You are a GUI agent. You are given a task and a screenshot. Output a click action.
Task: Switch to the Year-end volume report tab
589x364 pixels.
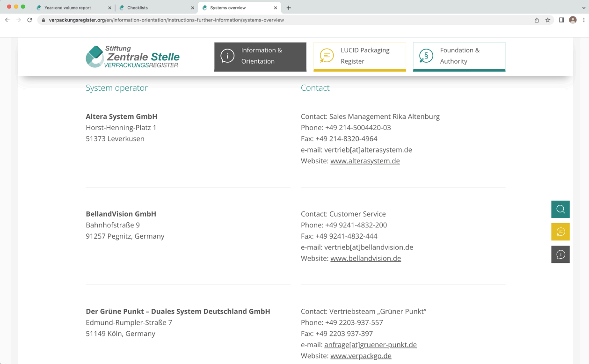pyautogui.click(x=68, y=8)
